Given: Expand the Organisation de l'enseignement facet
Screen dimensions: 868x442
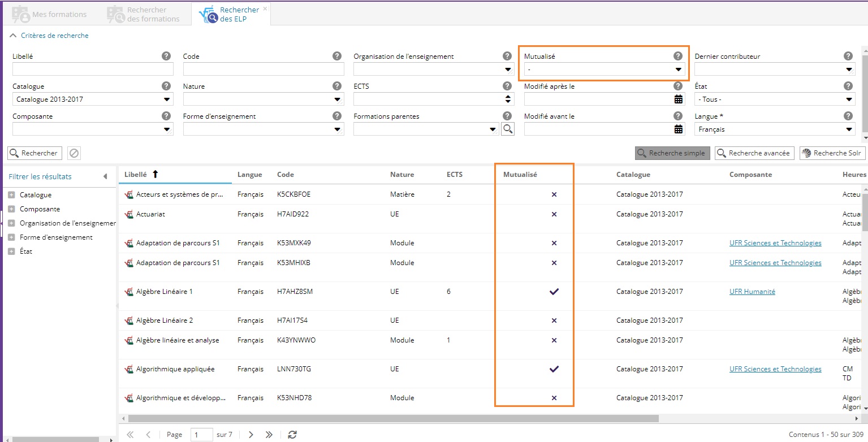Looking at the screenshot, I should [11, 223].
